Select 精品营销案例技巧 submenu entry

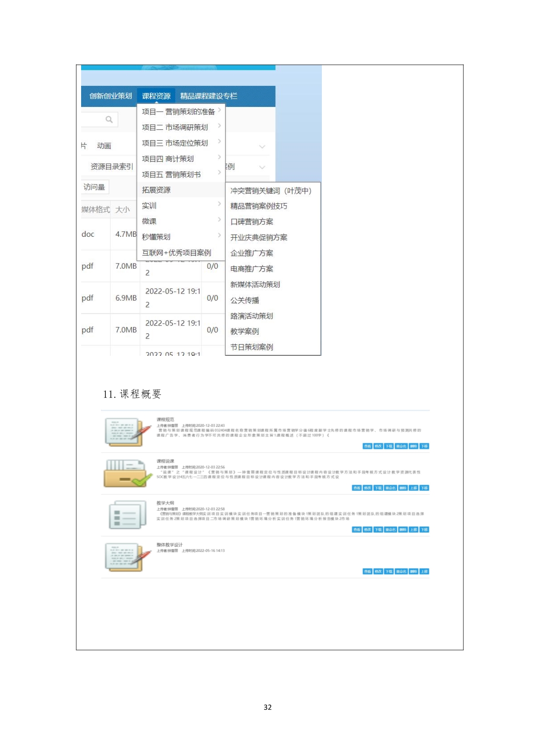[x=259, y=206]
